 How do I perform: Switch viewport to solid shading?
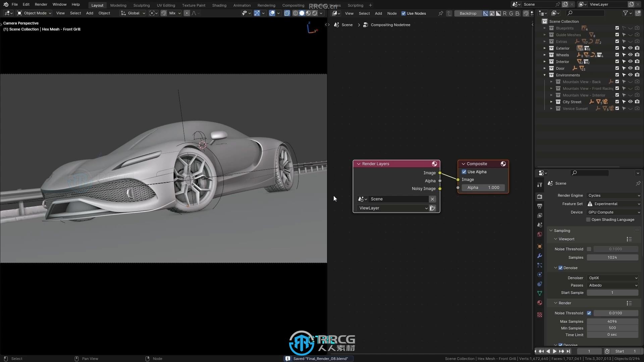(302, 13)
